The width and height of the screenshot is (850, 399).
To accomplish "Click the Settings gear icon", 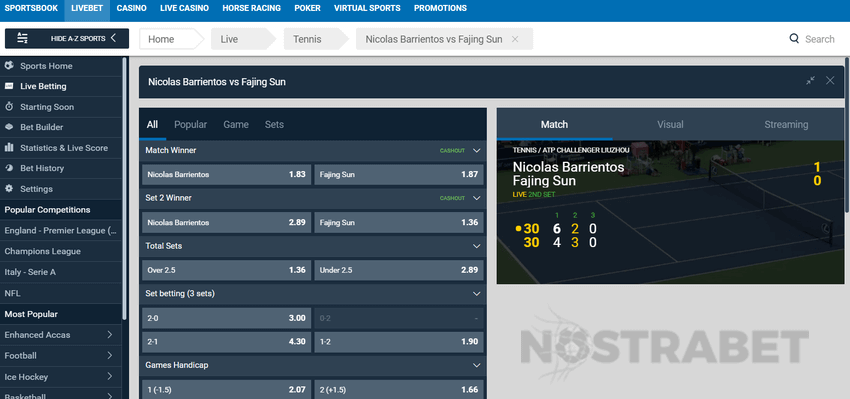I will coord(9,189).
